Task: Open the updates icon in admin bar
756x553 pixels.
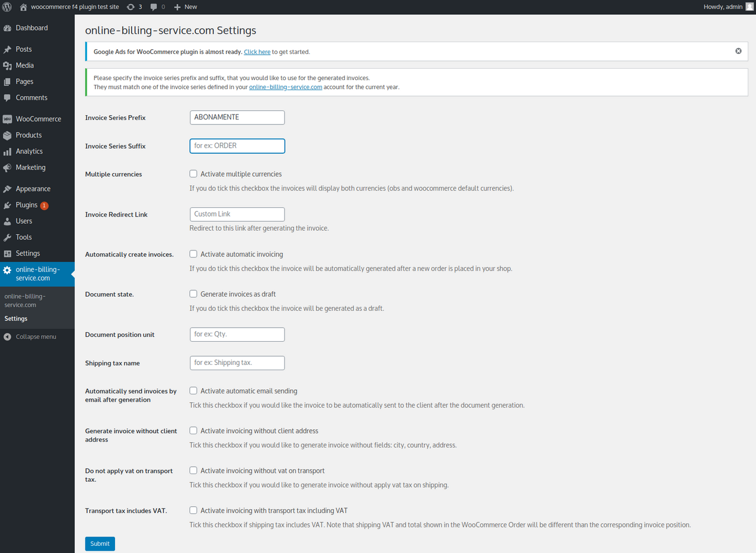Action: pos(130,7)
